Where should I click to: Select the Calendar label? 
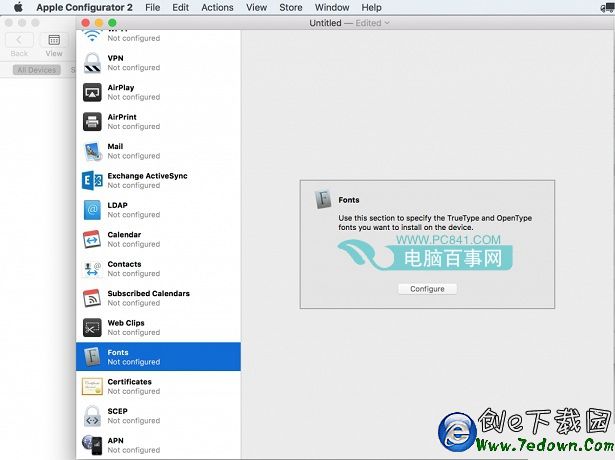(x=124, y=235)
